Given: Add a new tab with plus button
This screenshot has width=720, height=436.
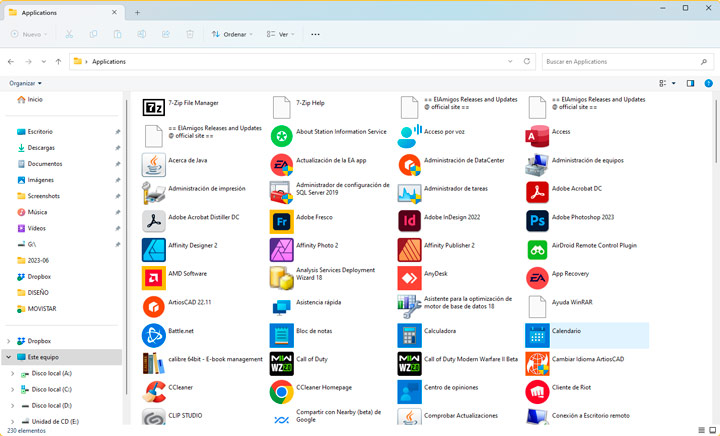Looking at the screenshot, I should (137, 12).
